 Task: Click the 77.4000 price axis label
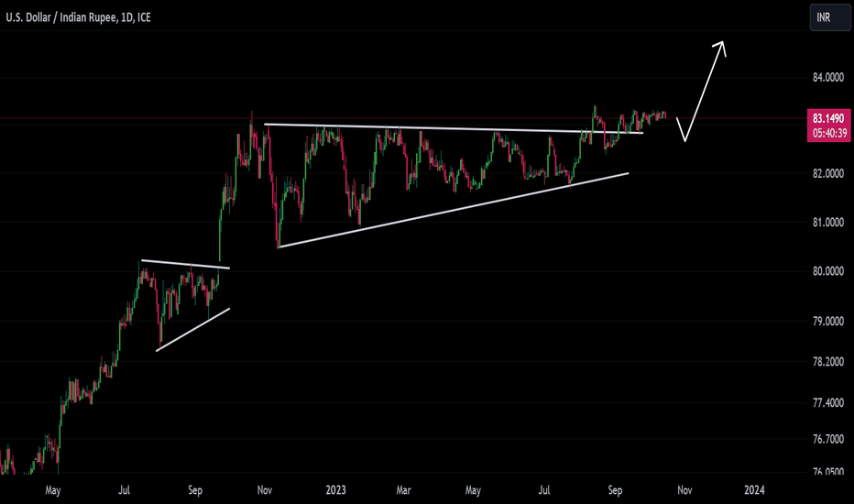[827, 403]
